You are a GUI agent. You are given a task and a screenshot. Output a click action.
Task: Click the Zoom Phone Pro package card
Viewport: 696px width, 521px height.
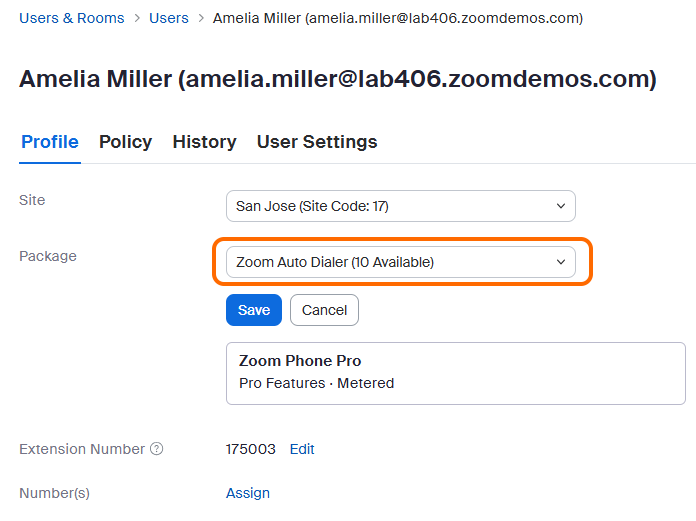[x=455, y=373]
